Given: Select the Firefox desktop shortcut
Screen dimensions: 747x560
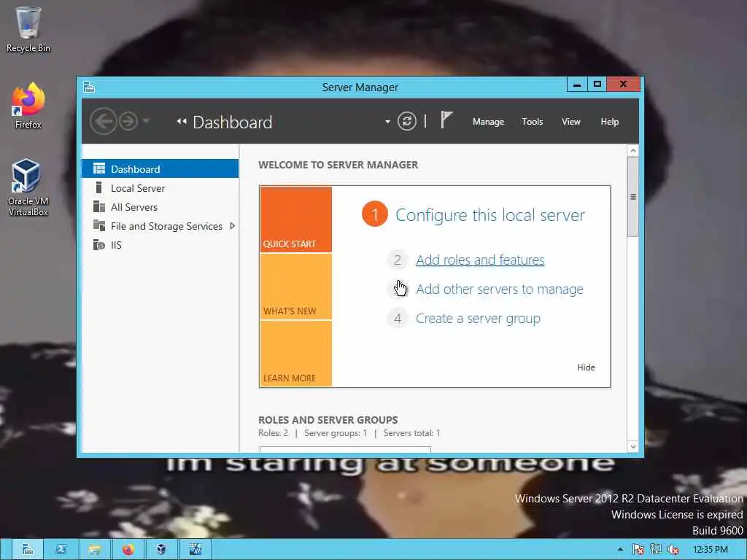Looking at the screenshot, I should click(x=28, y=106).
